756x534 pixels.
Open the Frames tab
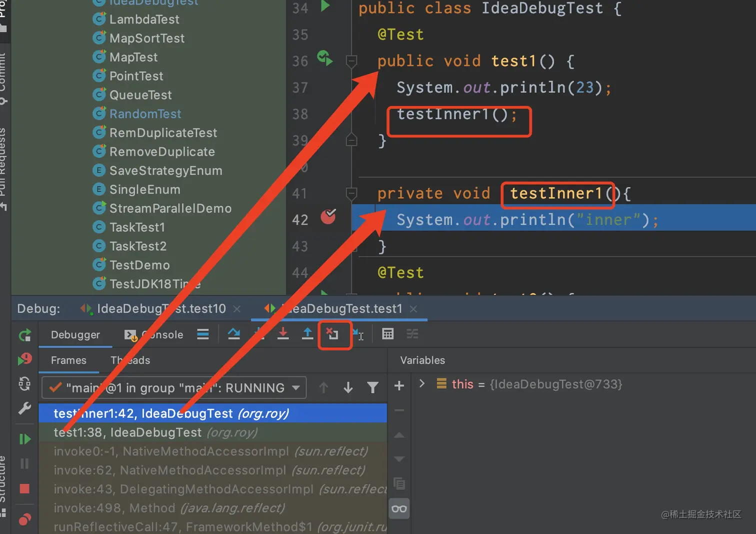click(68, 360)
